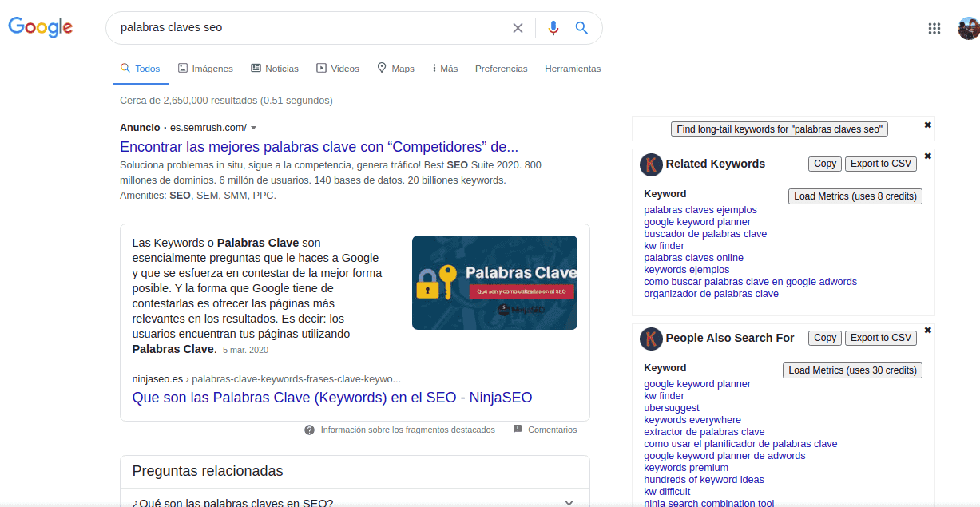Switch to the Noticias tab
This screenshot has width=980, height=507.
coord(274,69)
